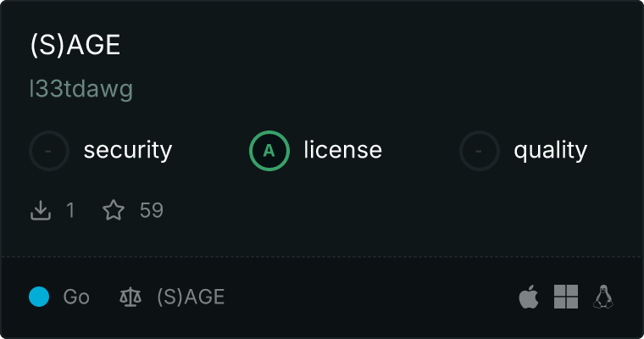
Task: Click the star icon
Action: 114,210
